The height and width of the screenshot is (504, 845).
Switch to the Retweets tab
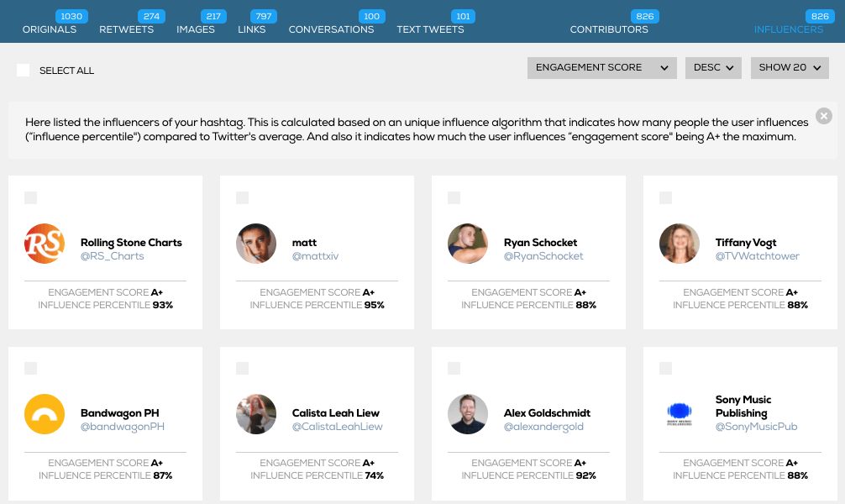pos(126,29)
